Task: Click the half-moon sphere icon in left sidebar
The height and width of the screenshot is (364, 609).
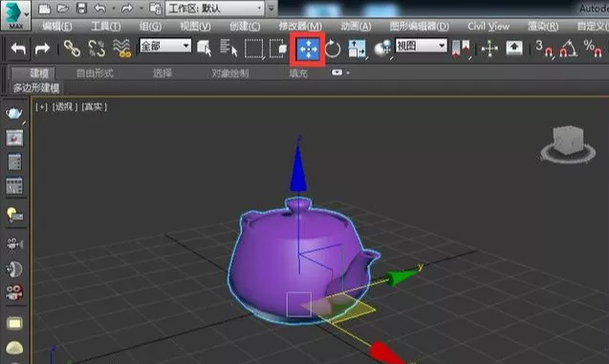Action: point(14,268)
